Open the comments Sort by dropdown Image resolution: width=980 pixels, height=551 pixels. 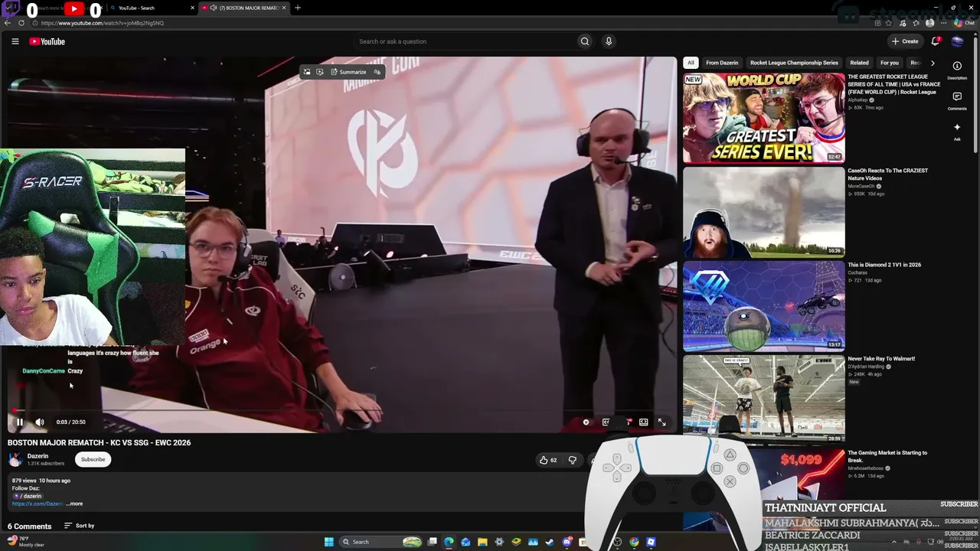tap(79, 526)
